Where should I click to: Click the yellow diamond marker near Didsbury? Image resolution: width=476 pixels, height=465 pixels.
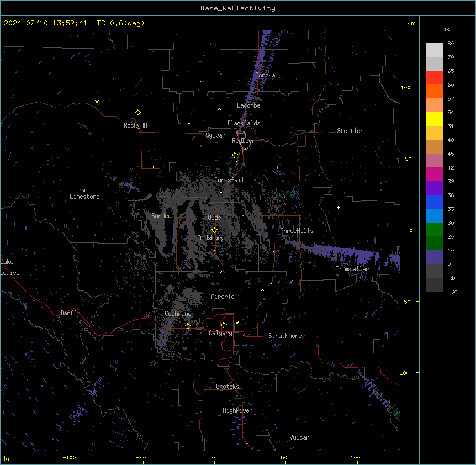[215, 230]
